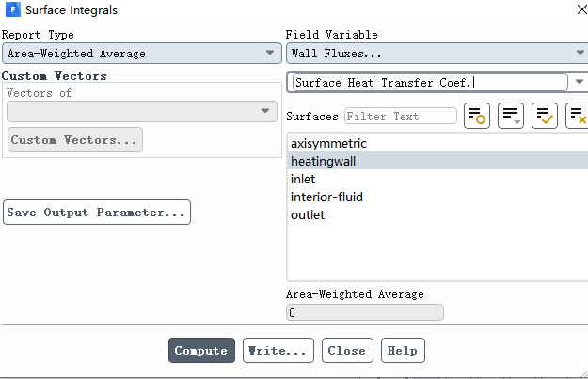Open the Surface Heat Transfer Coef. dropdown arrow
Viewport: 588px width, 379px height.
pos(580,82)
